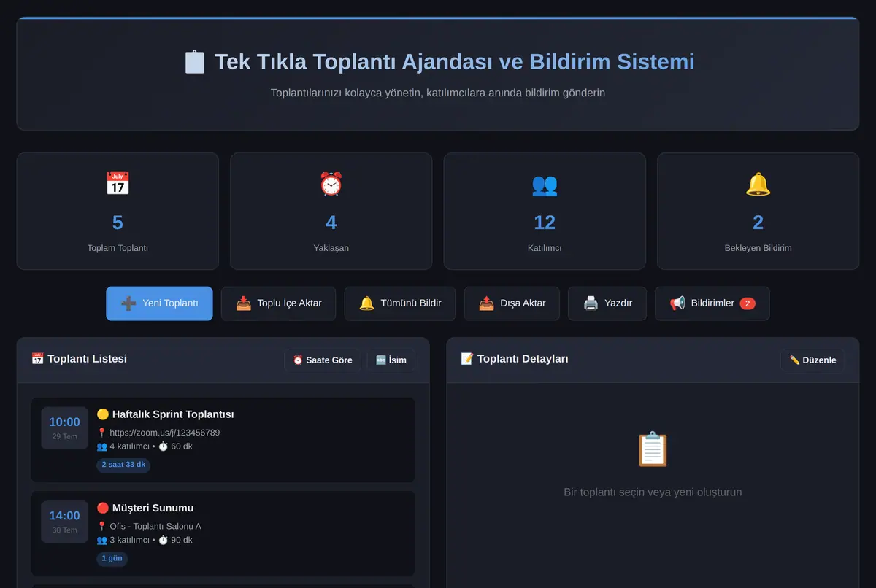The width and height of the screenshot is (876, 588).
Task: Click memo icon beside Toplantı Detayları heading
Action: [x=467, y=359]
